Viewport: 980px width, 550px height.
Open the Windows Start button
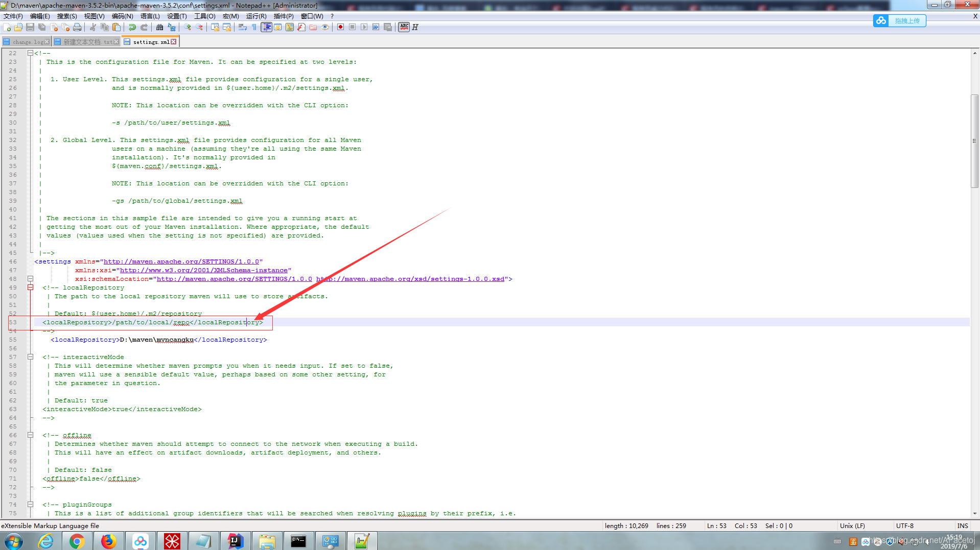14,541
